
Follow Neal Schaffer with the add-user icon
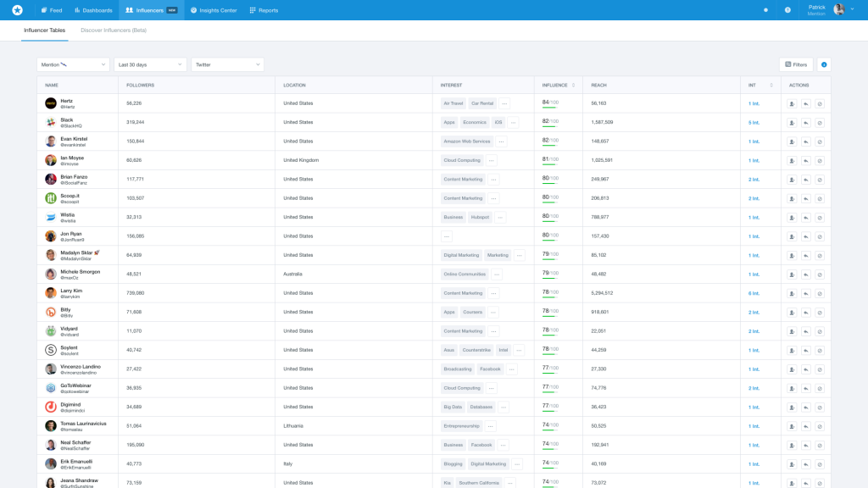pos(792,446)
